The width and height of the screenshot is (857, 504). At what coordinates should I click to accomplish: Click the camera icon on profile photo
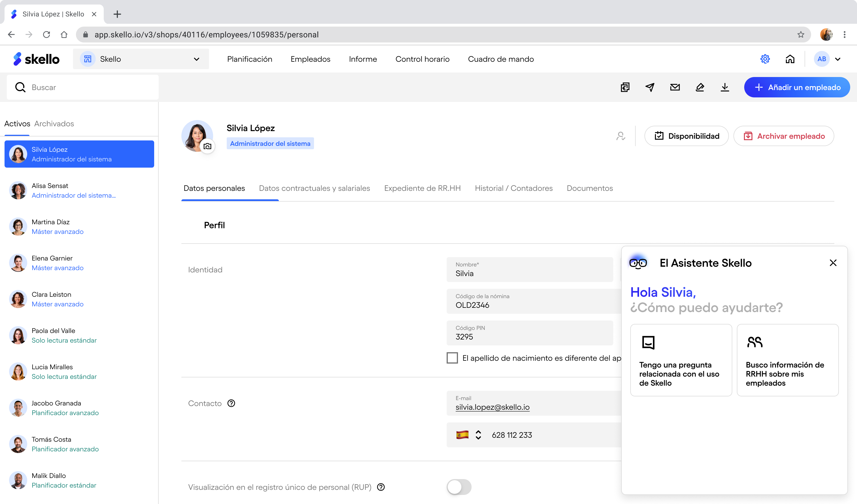click(207, 146)
